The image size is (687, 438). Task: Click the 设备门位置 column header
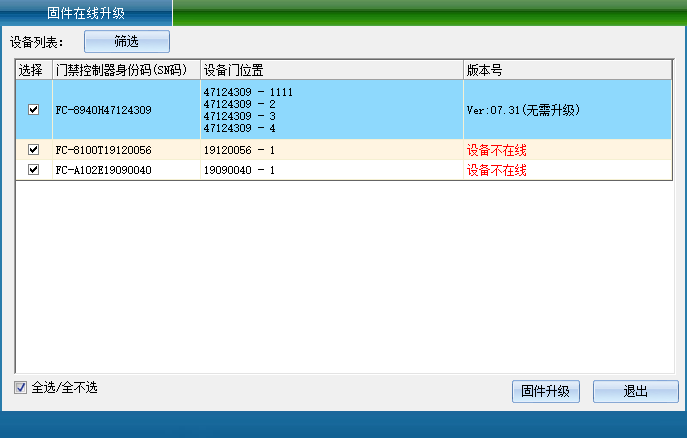click(x=233, y=70)
